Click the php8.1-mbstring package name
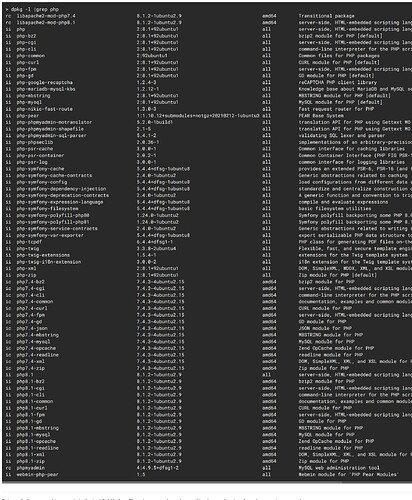 pos(38,428)
